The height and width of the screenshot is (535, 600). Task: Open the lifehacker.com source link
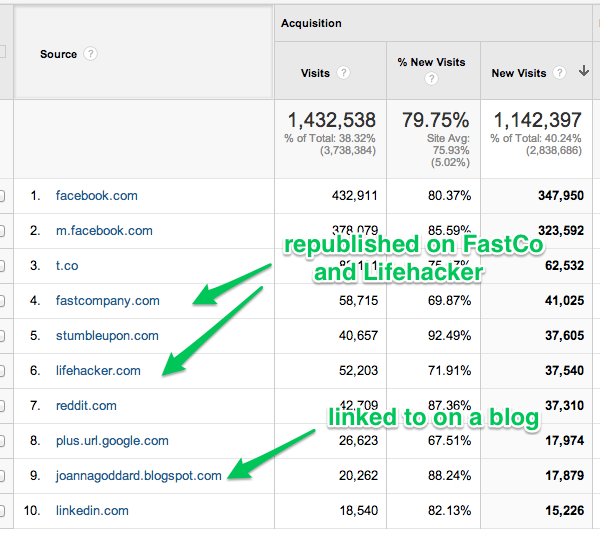click(x=98, y=371)
